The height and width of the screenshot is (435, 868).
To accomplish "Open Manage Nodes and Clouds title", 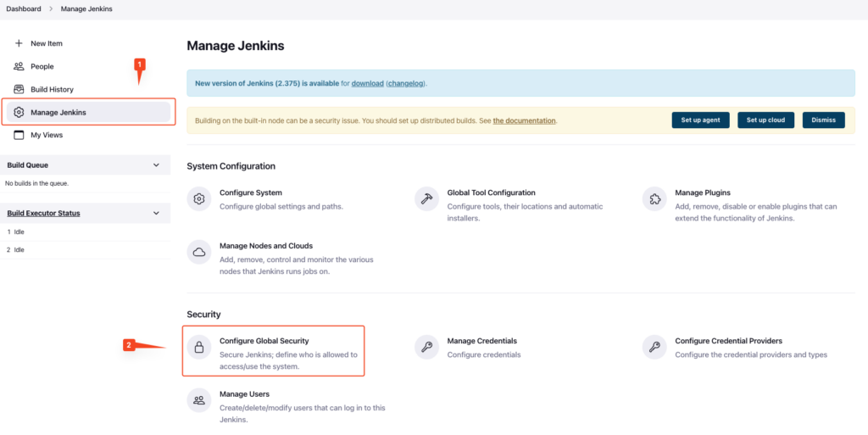I will pyautogui.click(x=266, y=246).
